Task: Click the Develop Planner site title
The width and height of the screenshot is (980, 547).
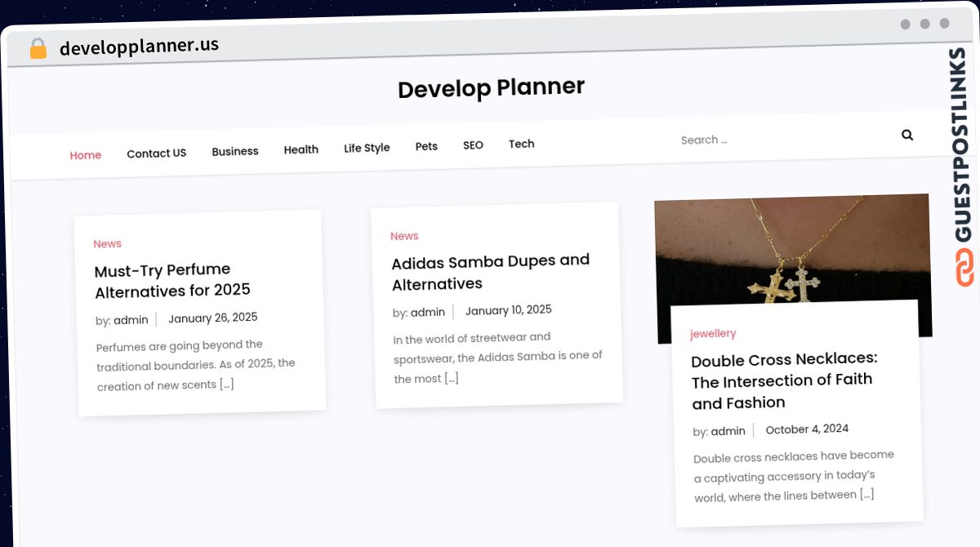Action: pyautogui.click(x=492, y=87)
